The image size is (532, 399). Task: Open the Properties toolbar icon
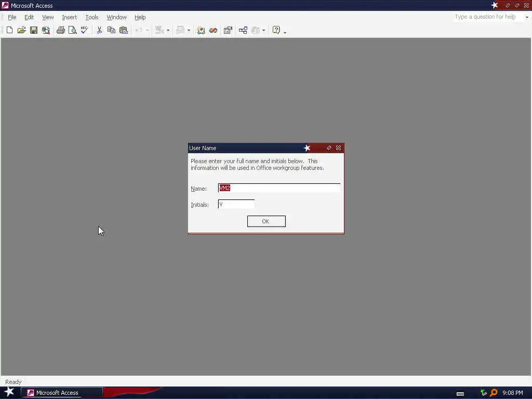click(x=228, y=30)
